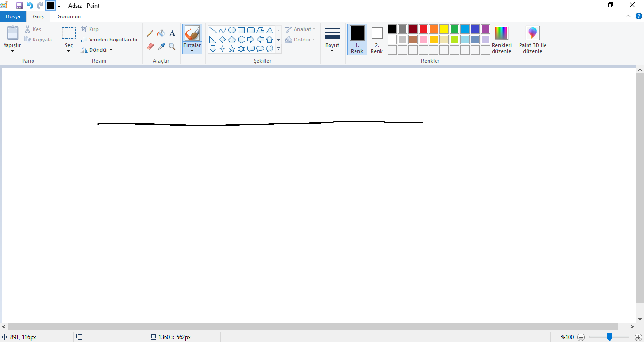The width and height of the screenshot is (644, 342).
Task: Choose the diamond shape
Action: click(223, 40)
